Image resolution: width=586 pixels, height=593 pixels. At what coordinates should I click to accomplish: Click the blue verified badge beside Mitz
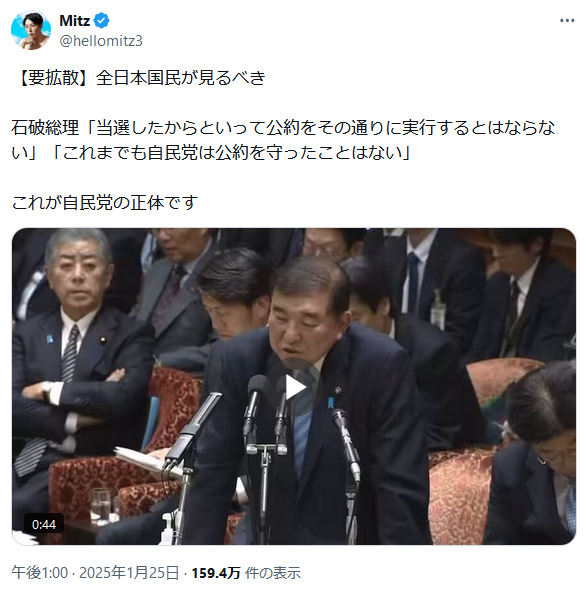101,20
